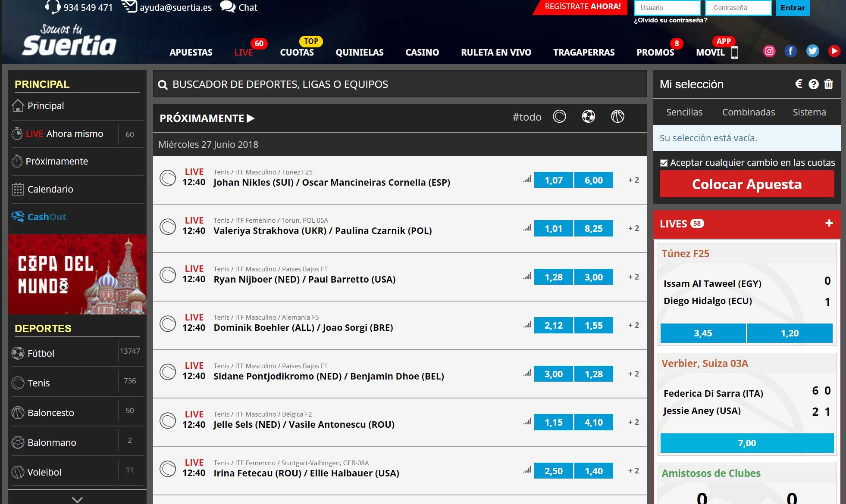
Task: Select the #todo filter
Action: coord(527,117)
